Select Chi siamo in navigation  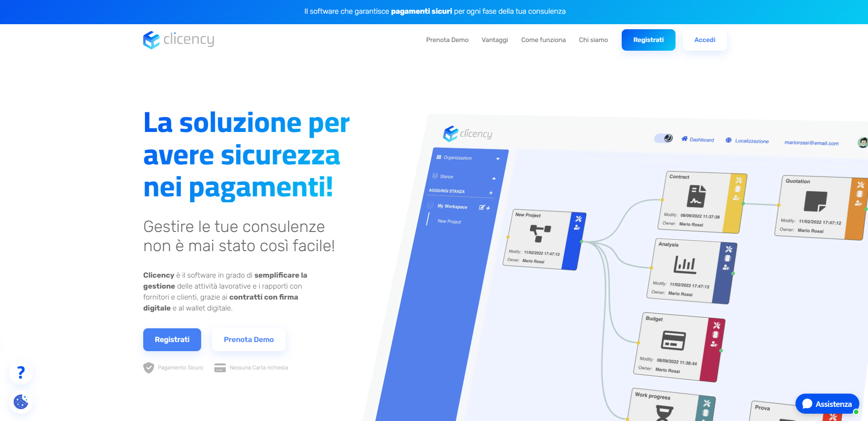click(593, 40)
